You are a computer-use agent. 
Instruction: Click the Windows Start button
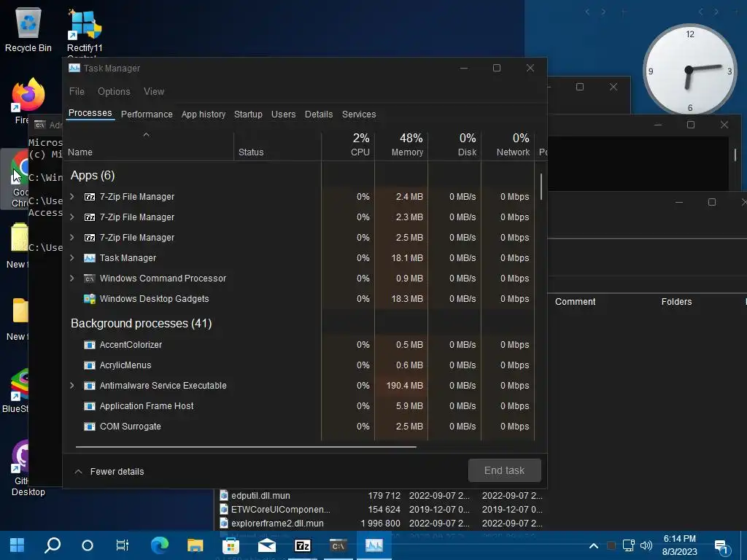(18, 545)
